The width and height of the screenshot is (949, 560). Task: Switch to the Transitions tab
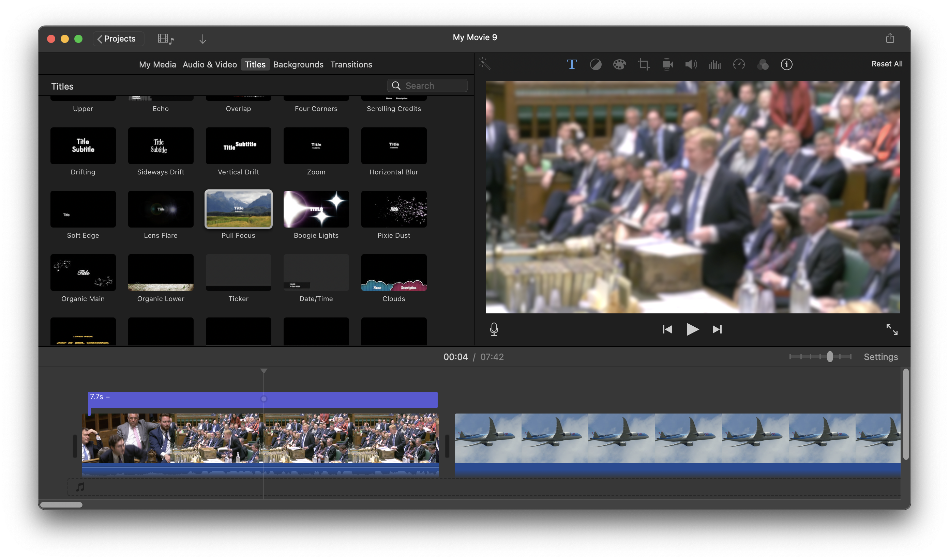click(x=351, y=64)
